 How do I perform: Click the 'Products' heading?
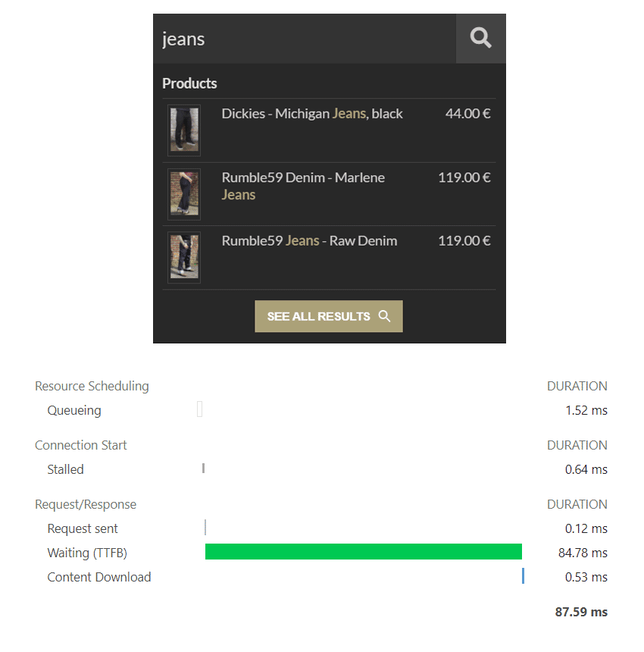click(x=189, y=83)
